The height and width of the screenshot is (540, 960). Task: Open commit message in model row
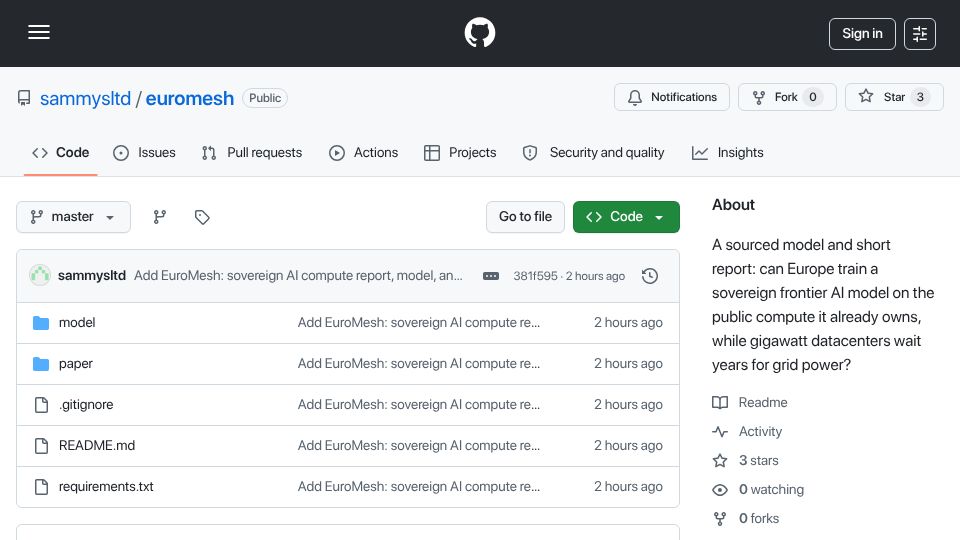[x=419, y=323]
